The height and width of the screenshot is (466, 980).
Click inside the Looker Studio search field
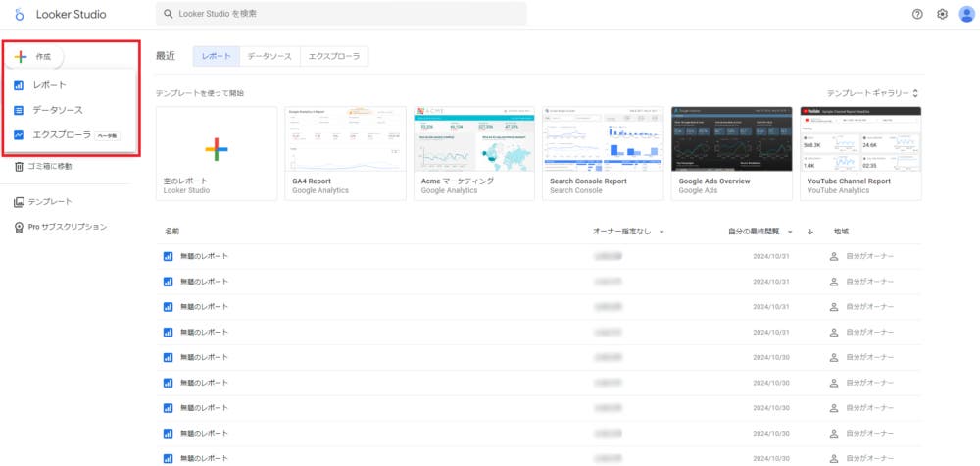341,14
